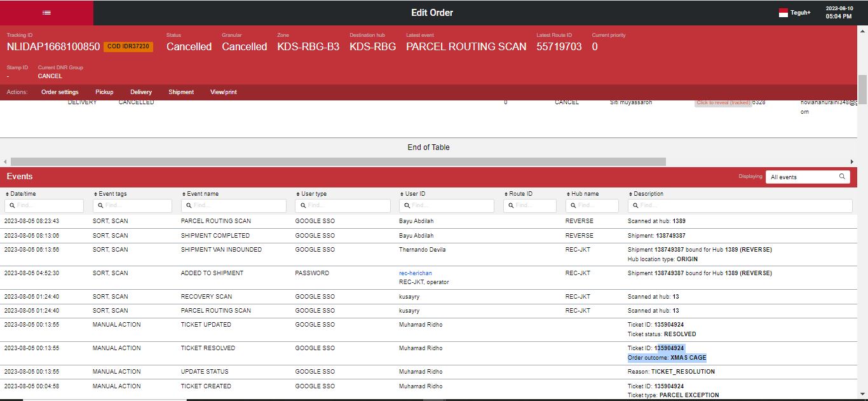Sort events by Hub name column

(x=583, y=194)
